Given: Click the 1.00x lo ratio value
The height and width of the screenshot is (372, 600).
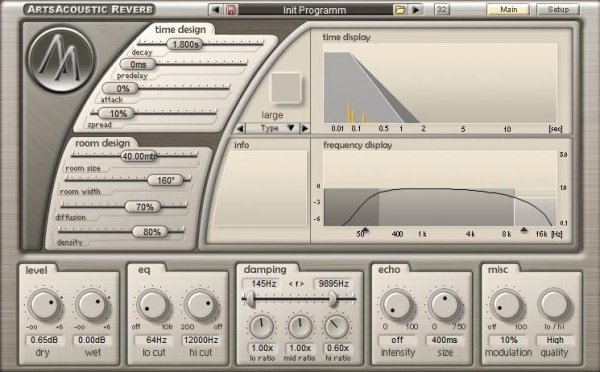Looking at the screenshot, I should 262,348.
